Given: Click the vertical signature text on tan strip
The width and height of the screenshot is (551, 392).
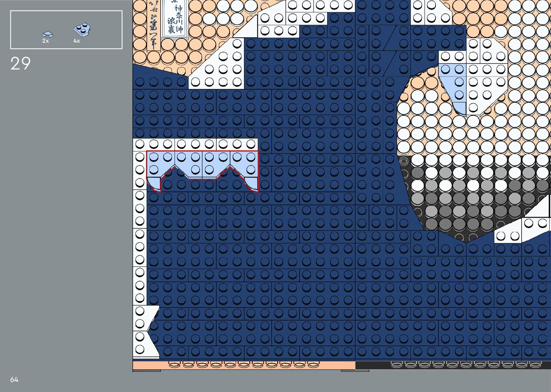Looking at the screenshot, I should [153, 24].
